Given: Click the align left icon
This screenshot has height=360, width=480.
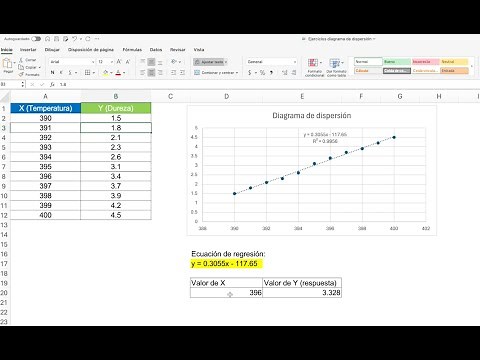Looking at the screenshot, I should [x=142, y=72].
